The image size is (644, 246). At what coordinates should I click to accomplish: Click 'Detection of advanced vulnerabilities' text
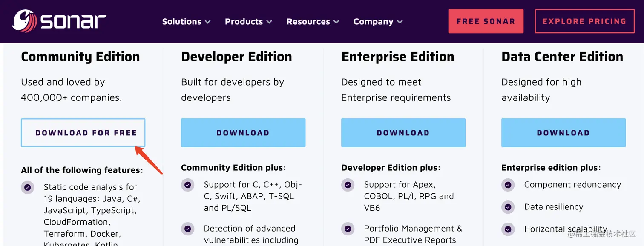(251, 234)
